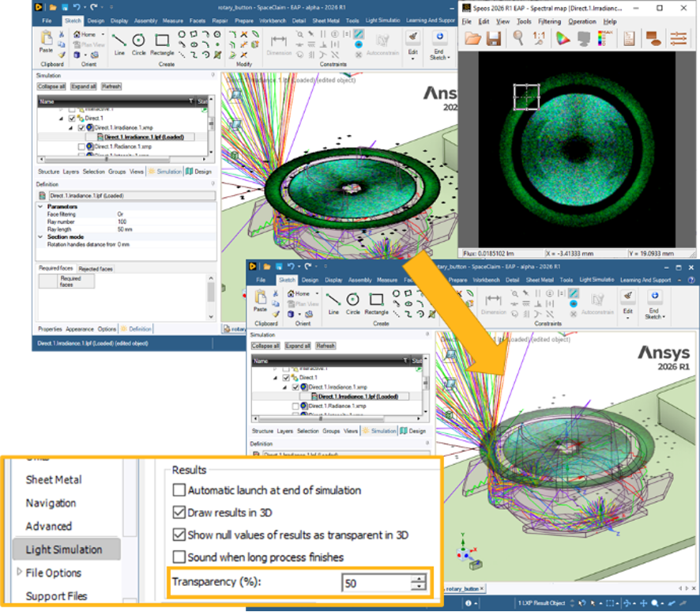Reset zoom with the 1:1 icon in Speos

point(539,39)
